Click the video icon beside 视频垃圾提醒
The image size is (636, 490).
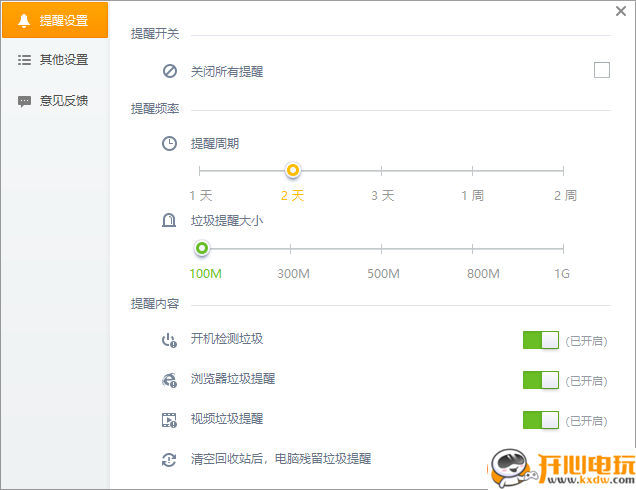(x=169, y=420)
